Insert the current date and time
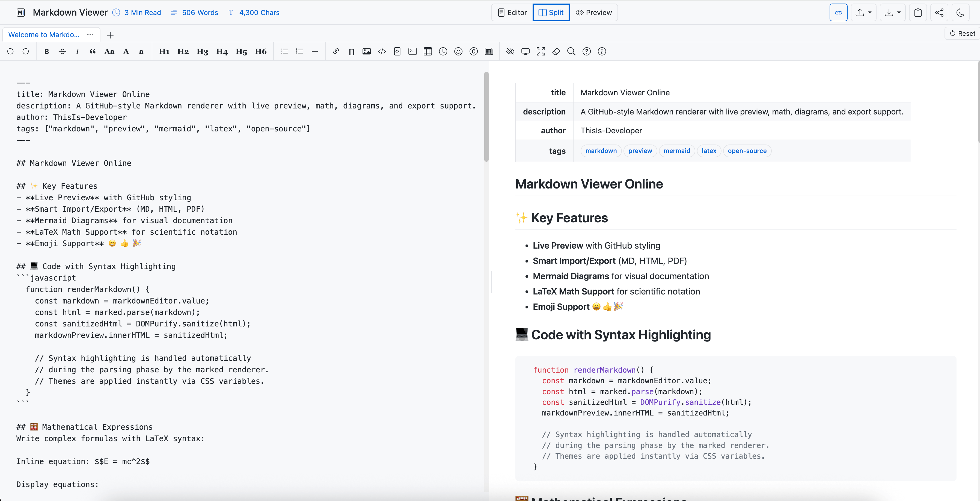Viewport: 980px width, 501px height. click(443, 51)
